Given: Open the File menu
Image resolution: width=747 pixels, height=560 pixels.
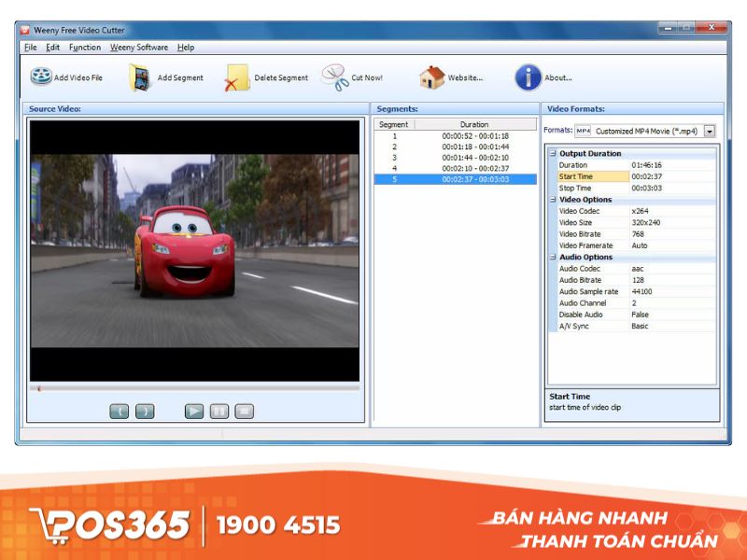Looking at the screenshot, I should pos(31,48).
